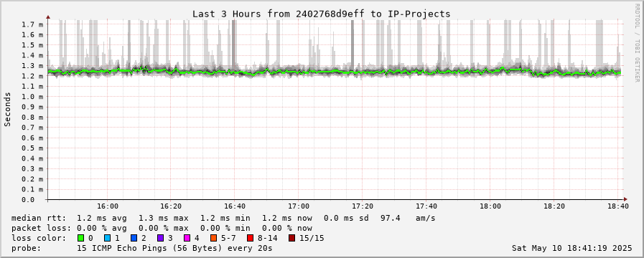644x258 pixels.
Task: Click the red 8-14 loss swatch
Action: click(x=250, y=238)
